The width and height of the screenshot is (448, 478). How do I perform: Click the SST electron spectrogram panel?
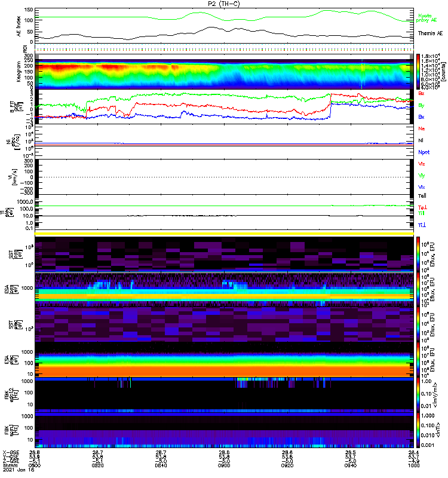coord(225,324)
